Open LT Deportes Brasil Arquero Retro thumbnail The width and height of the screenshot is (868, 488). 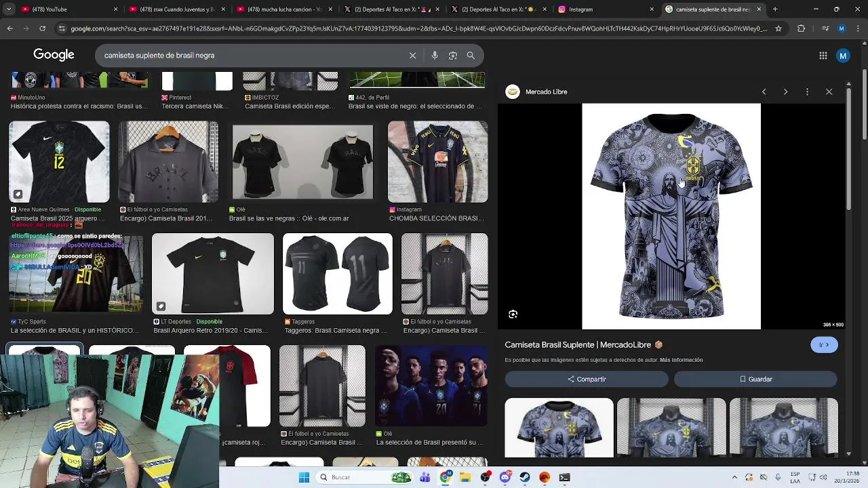click(213, 274)
